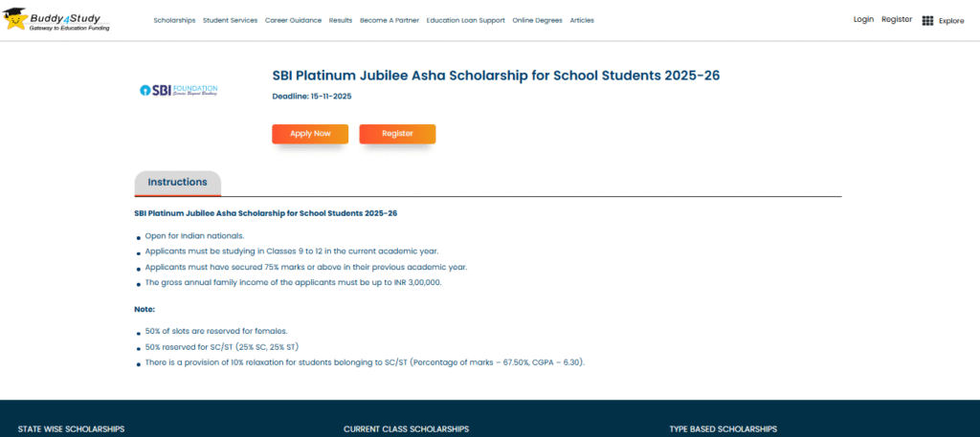Open the Explore grid icon
Screen dimensions: 980x437
coord(927,20)
